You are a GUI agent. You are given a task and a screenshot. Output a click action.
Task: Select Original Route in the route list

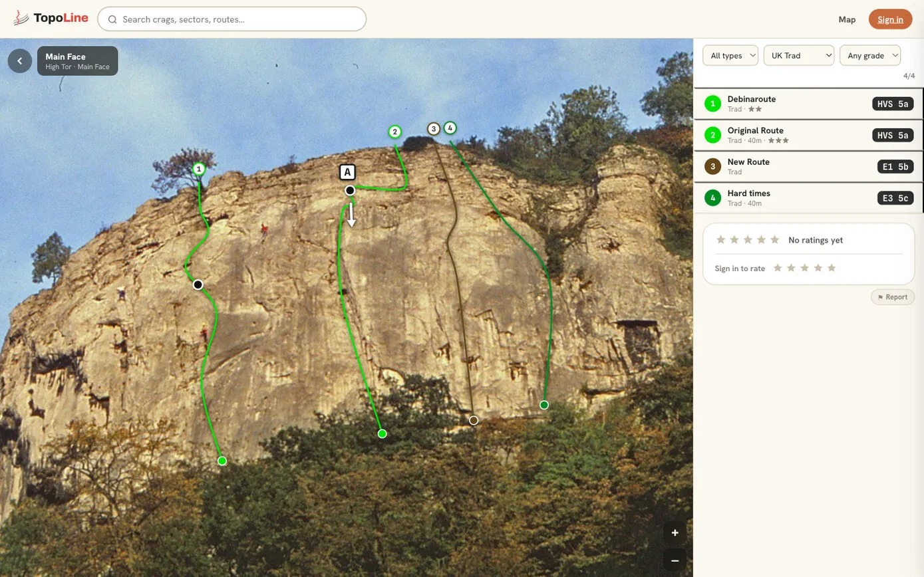(808, 135)
